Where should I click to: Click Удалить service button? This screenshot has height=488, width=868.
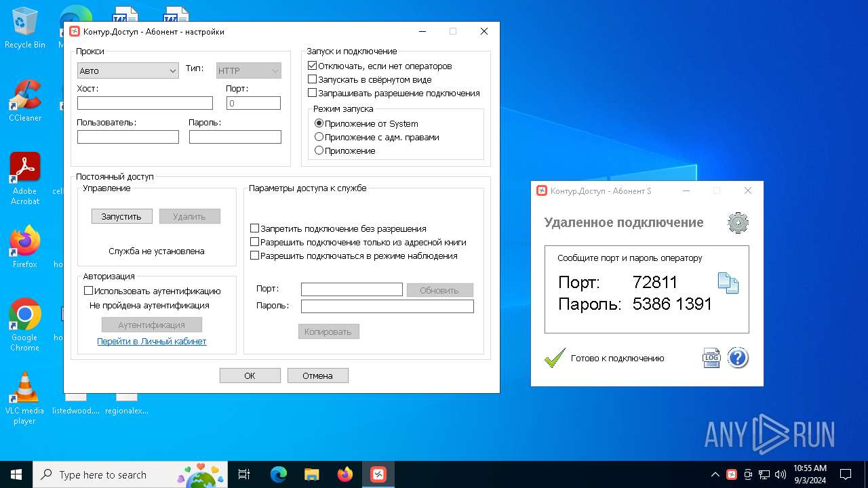190,216
